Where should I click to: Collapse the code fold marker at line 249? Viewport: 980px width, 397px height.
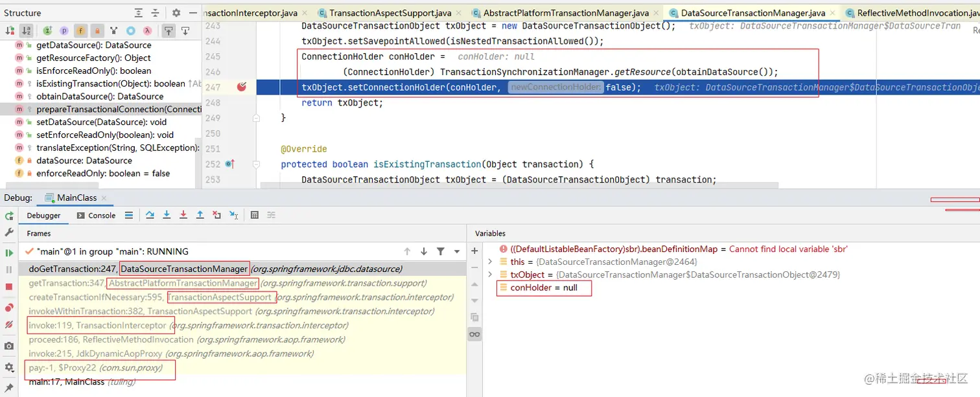pyautogui.click(x=257, y=118)
